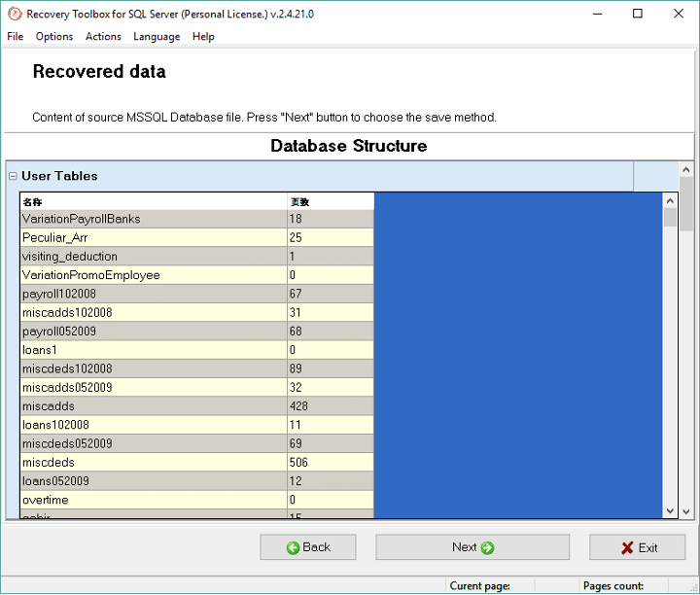Open the Options menu
The height and width of the screenshot is (595, 700).
pyautogui.click(x=54, y=37)
